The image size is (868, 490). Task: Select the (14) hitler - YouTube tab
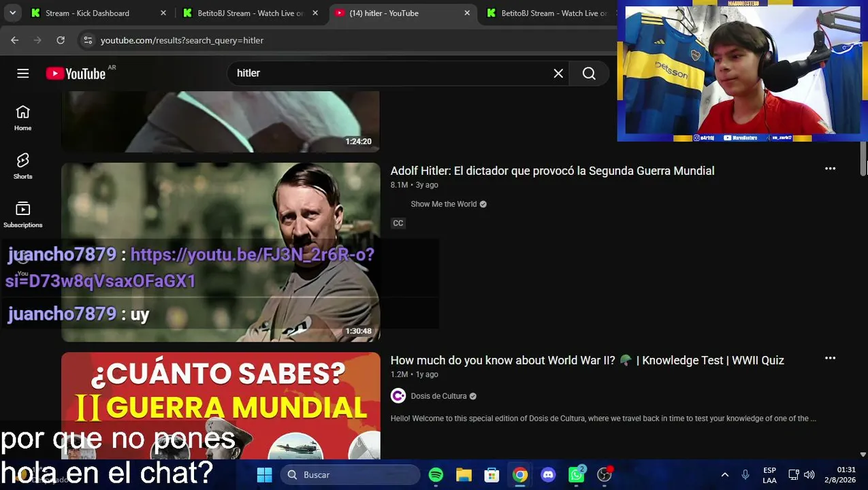(x=402, y=13)
